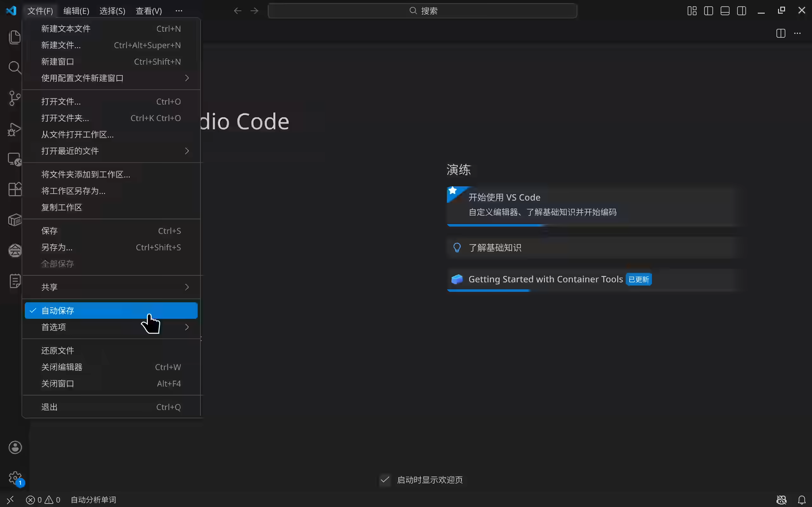812x507 pixels.
Task: Toggle the bottom panel layout icon
Action: click(725, 11)
